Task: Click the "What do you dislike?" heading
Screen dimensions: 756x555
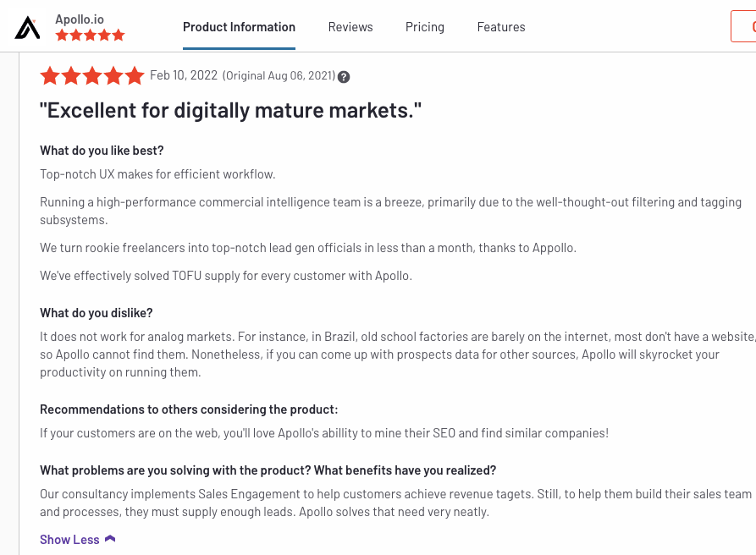Action: (97, 313)
